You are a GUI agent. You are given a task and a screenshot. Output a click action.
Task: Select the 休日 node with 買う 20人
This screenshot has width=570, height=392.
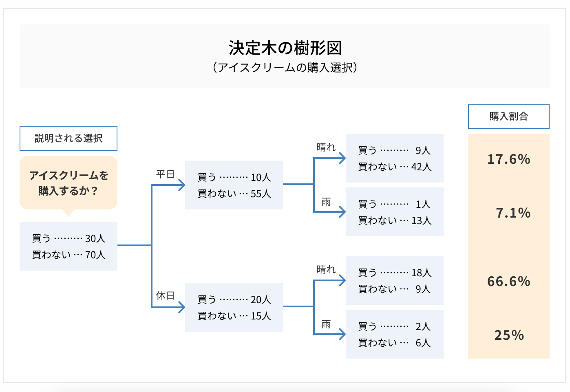click(x=234, y=307)
